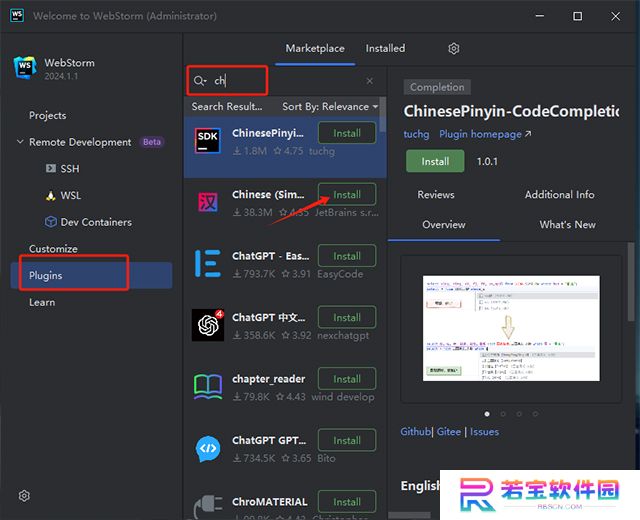640x520 pixels.
Task: Click the ChinesePinyin SDK plugin icon
Action: click(x=208, y=141)
